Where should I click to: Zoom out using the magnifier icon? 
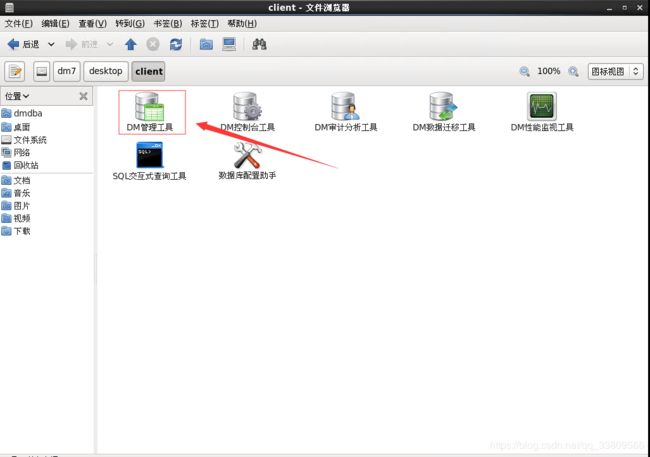tap(524, 71)
